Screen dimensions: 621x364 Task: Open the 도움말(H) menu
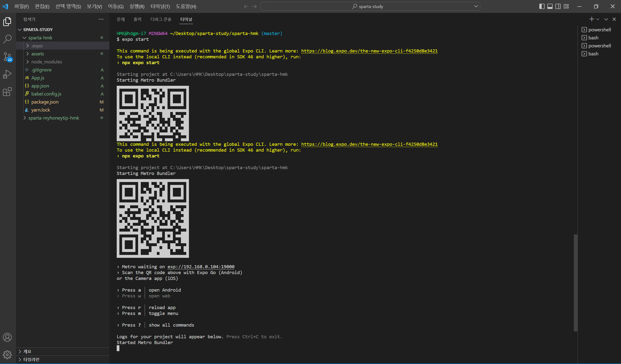click(x=186, y=6)
